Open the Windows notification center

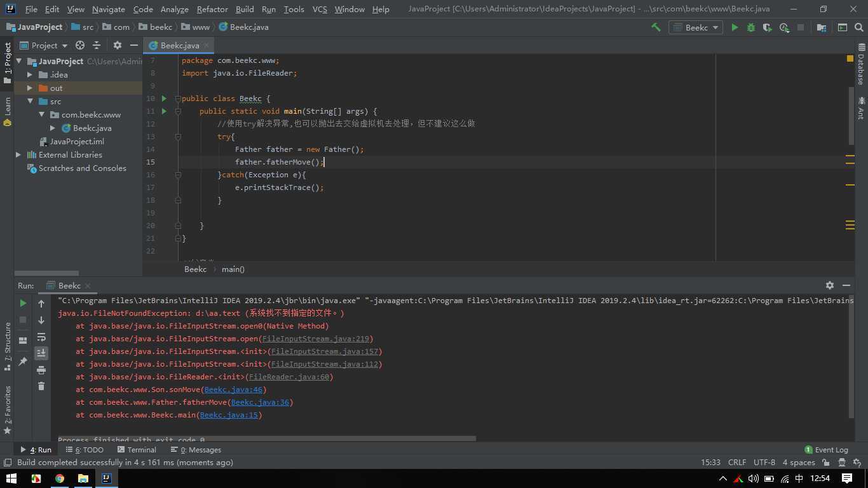pos(847,478)
